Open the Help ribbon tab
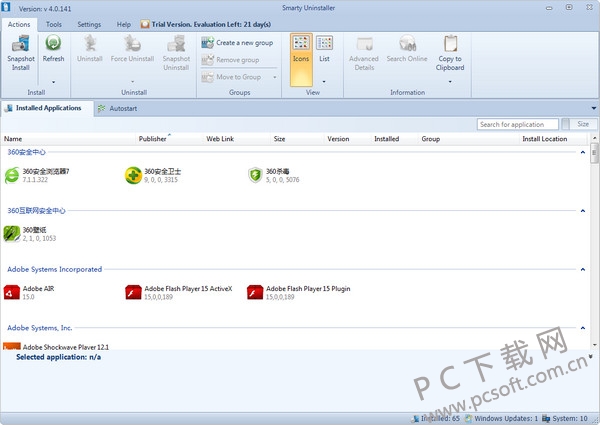This screenshot has width=600, height=425. (124, 24)
